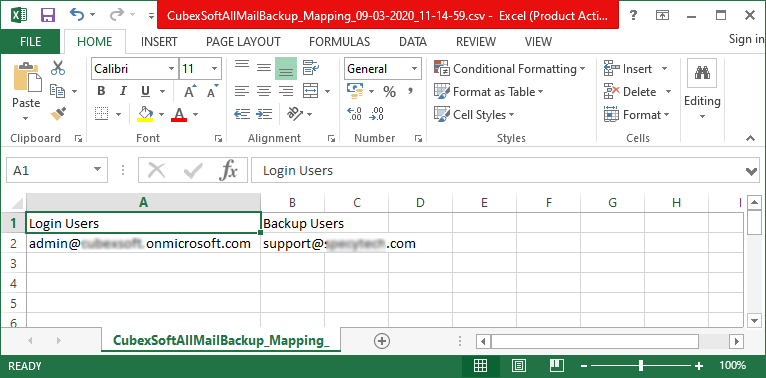766x378 pixels.
Task: Open the PAGE LAYOUT ribbon tab
Action: tap(243, 42)
